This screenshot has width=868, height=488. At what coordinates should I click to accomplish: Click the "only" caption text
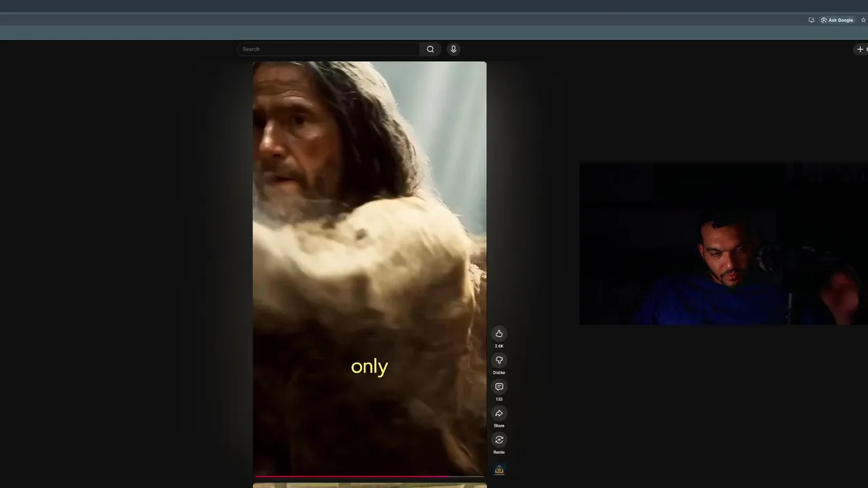point(370,367)
